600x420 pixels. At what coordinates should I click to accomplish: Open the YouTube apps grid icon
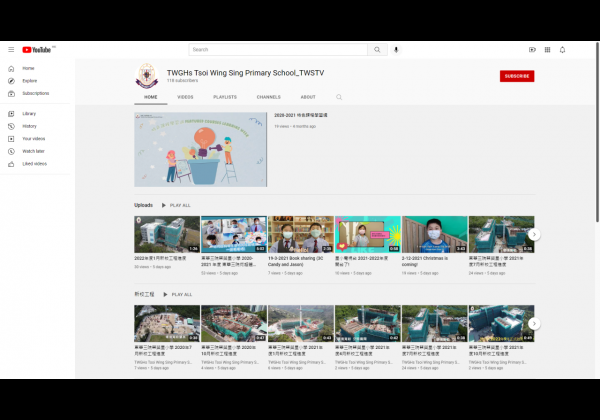[x=548, y=50]
